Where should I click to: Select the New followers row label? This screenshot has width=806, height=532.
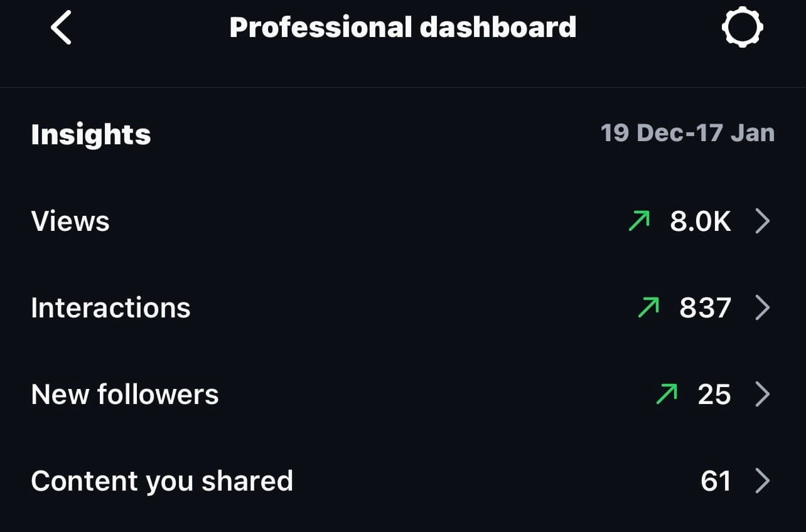coord(125,395)
